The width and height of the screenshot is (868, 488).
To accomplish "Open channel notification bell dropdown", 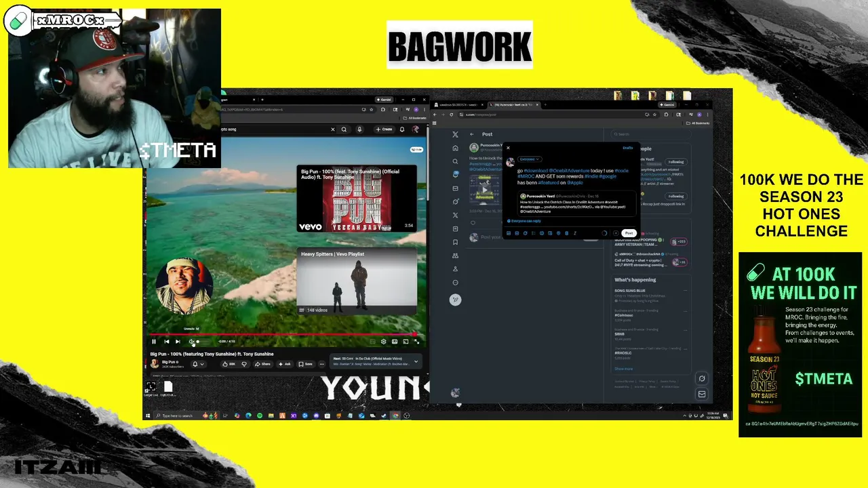I will 198,364.
